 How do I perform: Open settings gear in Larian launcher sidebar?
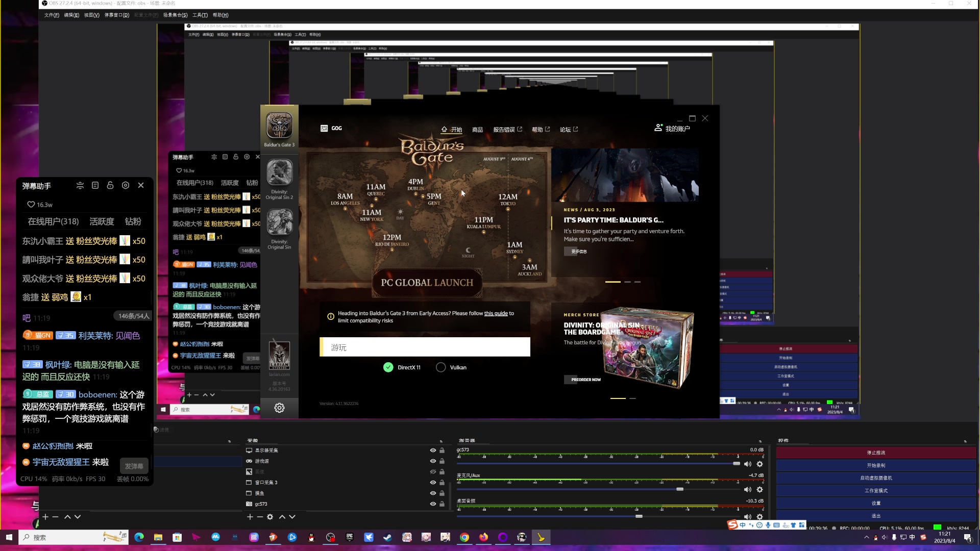[x=279, y=408]
